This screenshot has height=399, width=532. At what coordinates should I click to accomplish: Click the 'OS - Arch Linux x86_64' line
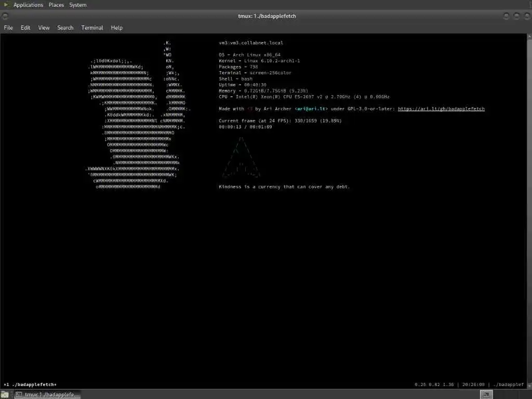[x=250, y=55]
